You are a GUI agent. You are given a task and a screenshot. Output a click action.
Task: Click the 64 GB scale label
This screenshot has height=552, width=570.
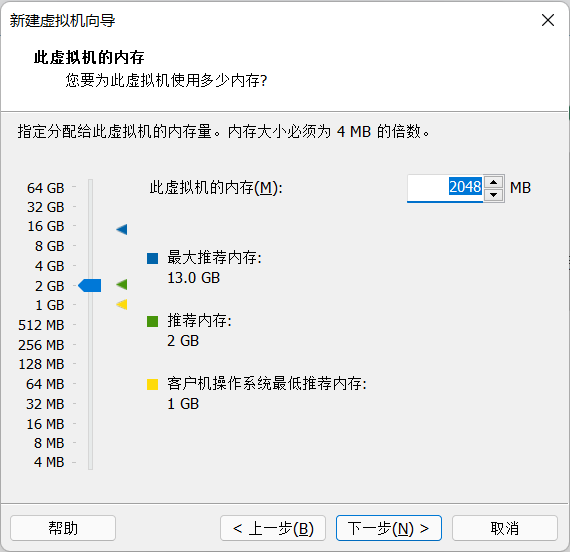(45, 188)
